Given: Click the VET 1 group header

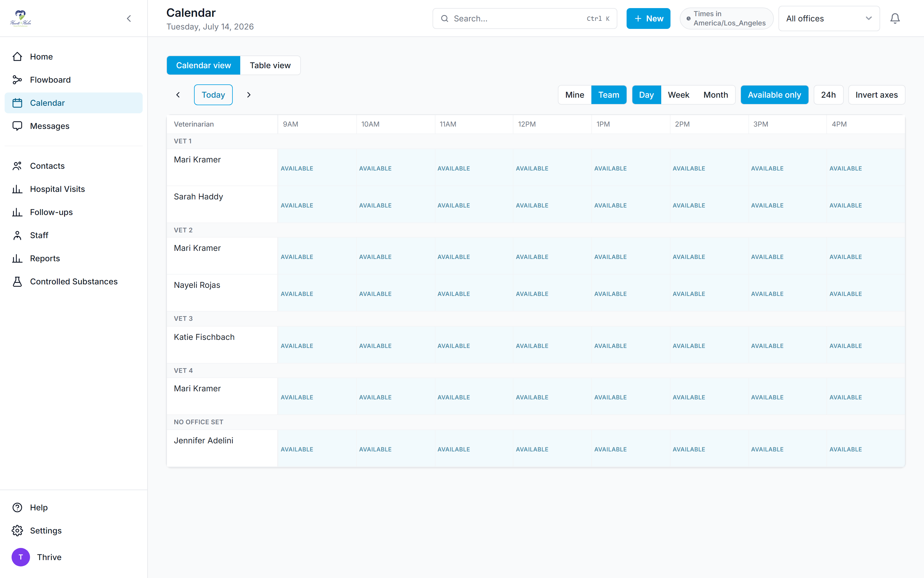Looking at the screenshot, I should point(536,141).
